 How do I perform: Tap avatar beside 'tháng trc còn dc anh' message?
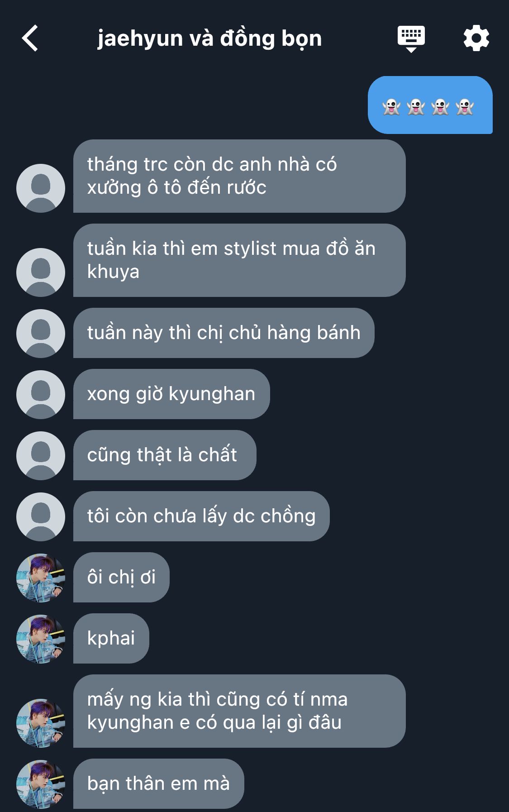[41, 188]
